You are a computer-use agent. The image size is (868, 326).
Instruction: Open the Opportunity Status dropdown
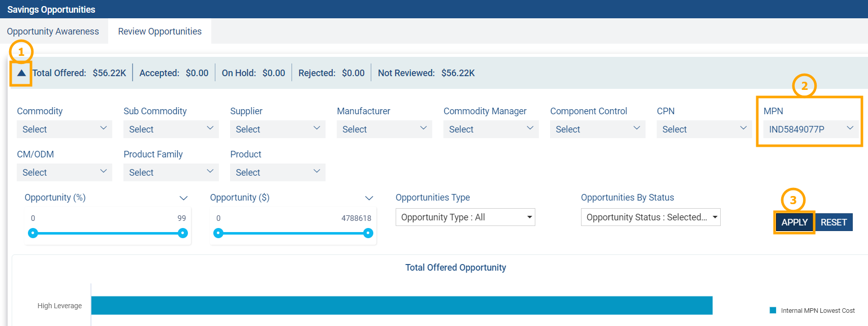tap(650, 217)
